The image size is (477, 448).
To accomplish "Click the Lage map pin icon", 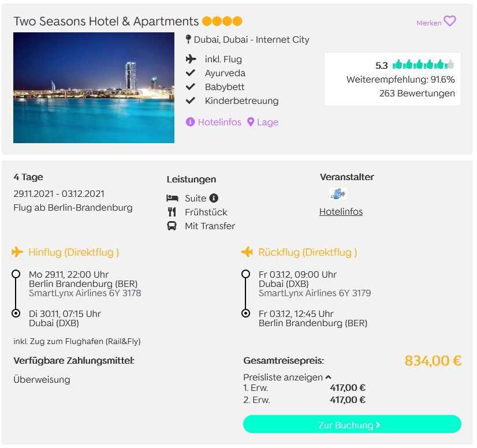I will tap(251, 122).
